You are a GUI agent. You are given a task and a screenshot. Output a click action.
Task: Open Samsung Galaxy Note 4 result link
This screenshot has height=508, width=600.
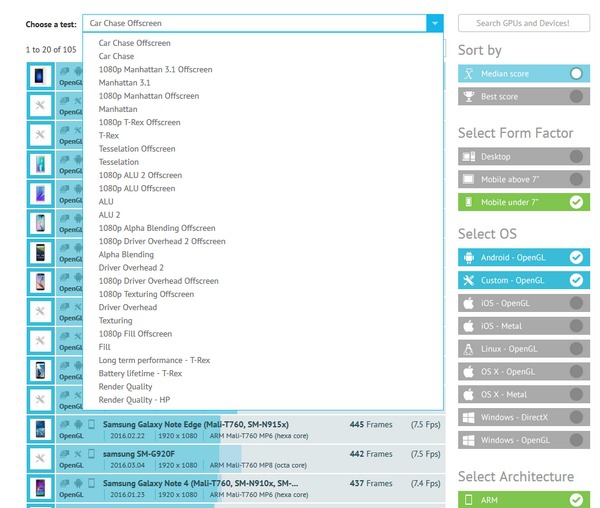click(201, 484)
